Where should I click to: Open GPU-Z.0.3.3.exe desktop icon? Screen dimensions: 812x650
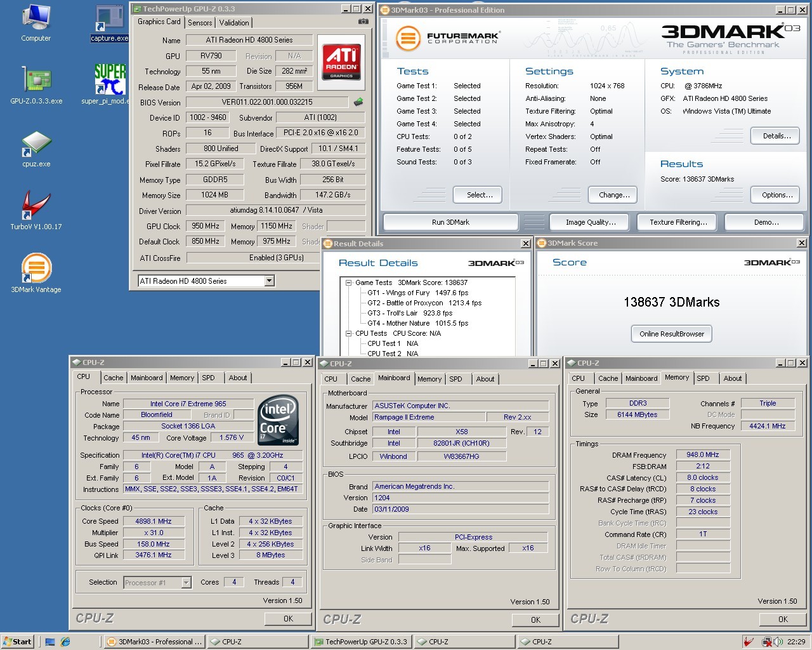tap(36, 84)
